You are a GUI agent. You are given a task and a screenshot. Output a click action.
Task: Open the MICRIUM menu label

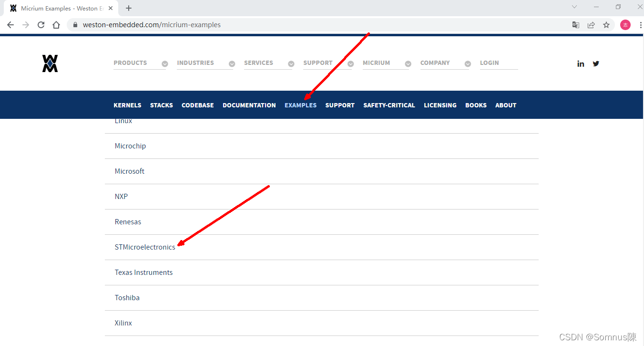tap(376, 63)
